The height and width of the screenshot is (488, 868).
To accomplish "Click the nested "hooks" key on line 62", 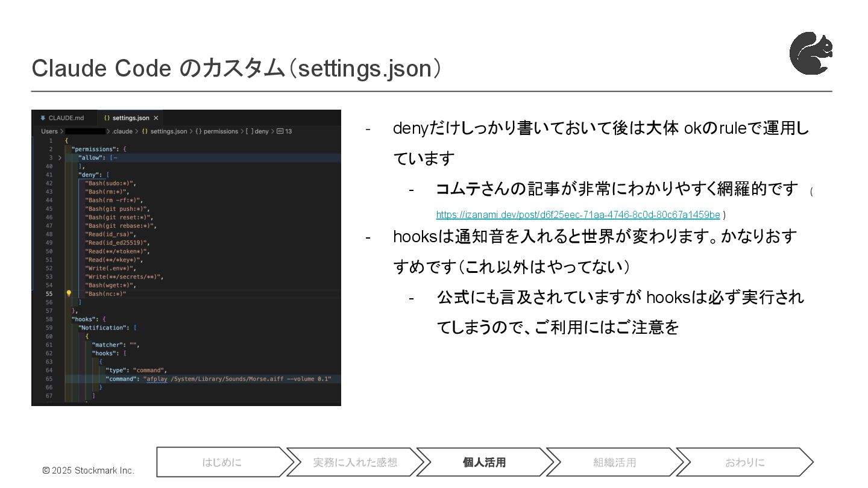I will (x=105, y=353).
